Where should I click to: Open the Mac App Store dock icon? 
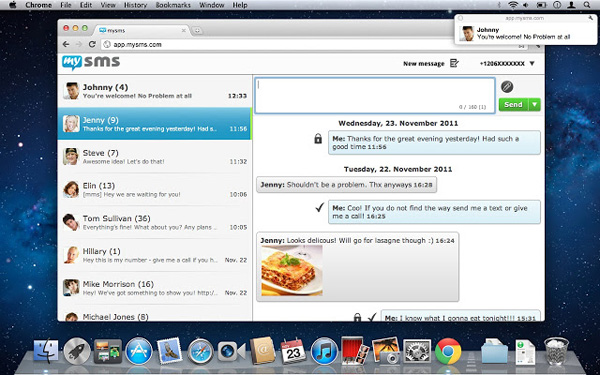pos(139,351)
